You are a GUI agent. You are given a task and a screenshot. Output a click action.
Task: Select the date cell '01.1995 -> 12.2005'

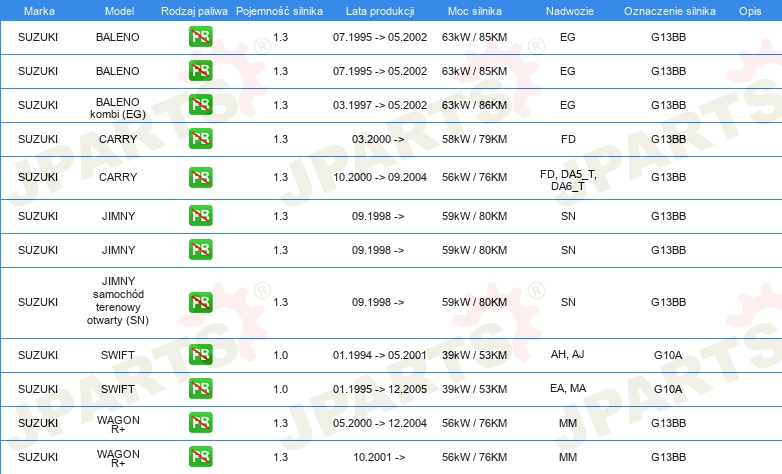[380, 389]
